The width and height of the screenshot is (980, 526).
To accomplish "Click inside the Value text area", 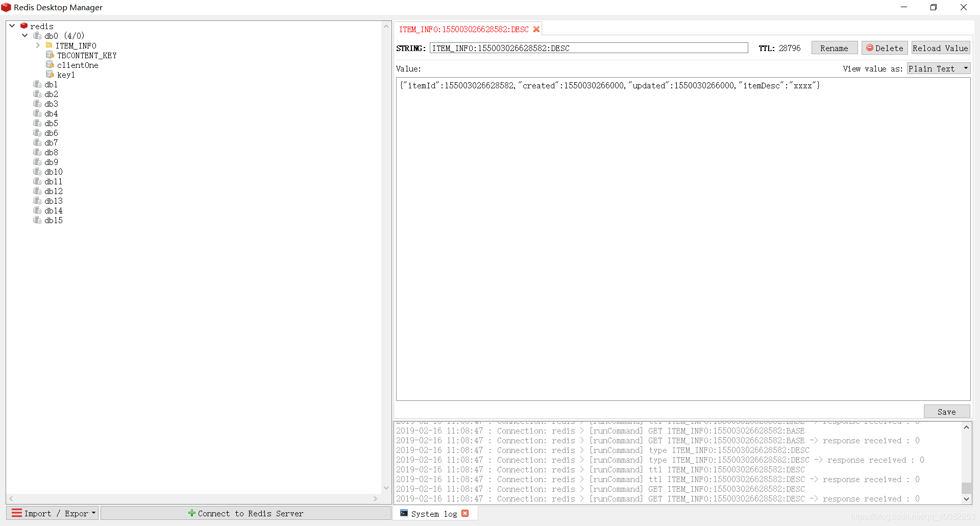I will point(683,239).
